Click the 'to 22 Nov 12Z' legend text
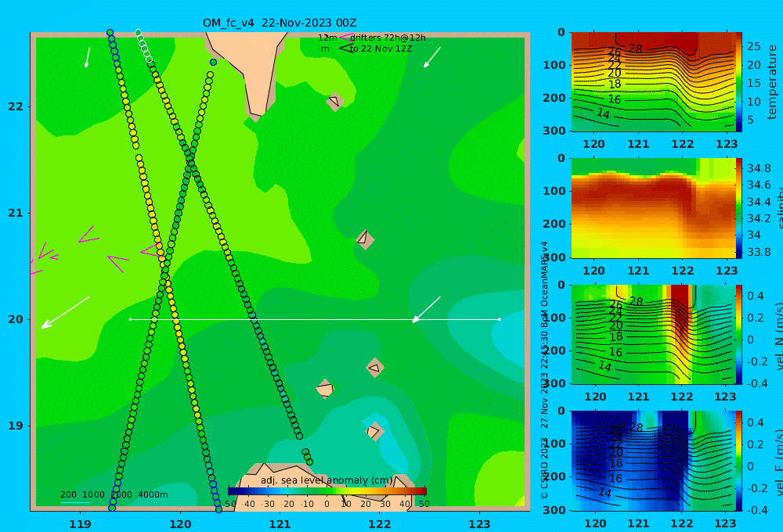Viewport: 783px width, 532px height. [x=381, y=49]
